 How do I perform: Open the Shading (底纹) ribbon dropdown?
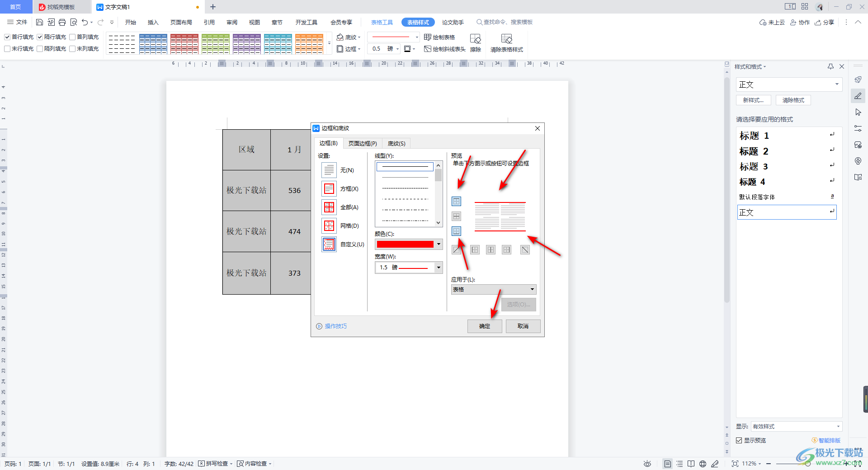tap(349, 37)
